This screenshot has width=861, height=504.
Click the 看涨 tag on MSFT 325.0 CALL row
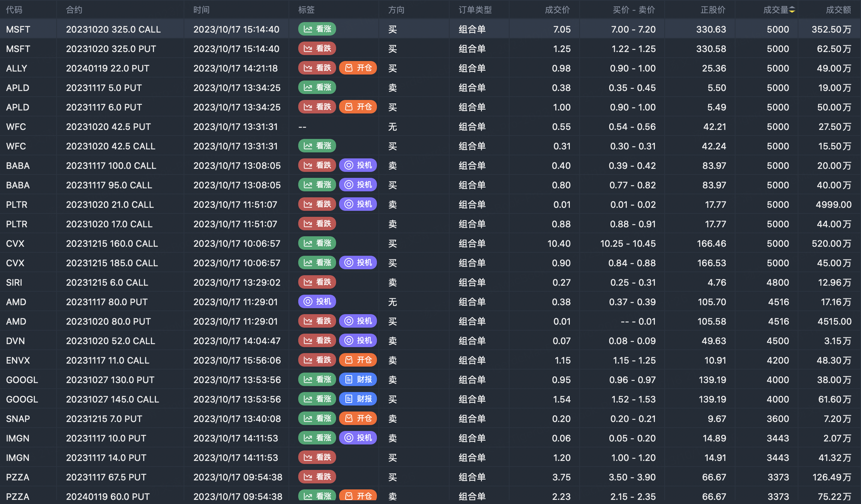[317, 29]
